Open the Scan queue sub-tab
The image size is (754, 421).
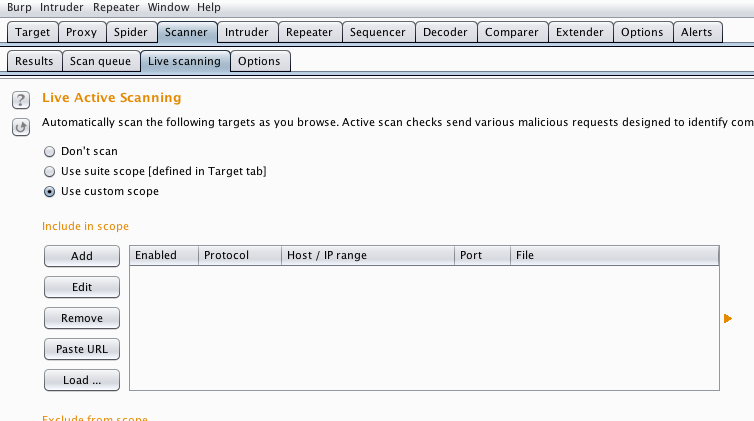100,61
